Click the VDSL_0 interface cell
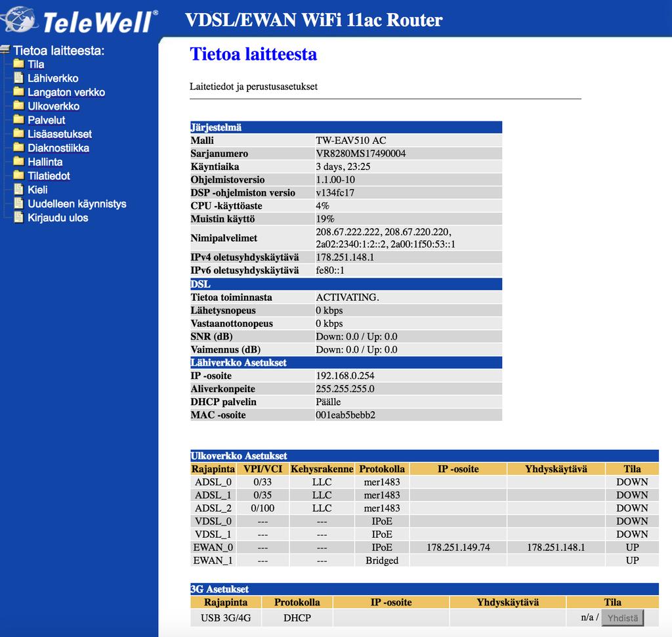The width and height of the screenshot is (672, 637). tap(213, 521)
